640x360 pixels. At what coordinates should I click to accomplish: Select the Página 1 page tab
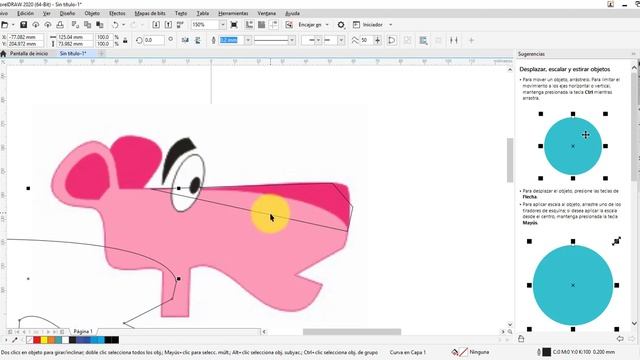click(x=83, y=331)
